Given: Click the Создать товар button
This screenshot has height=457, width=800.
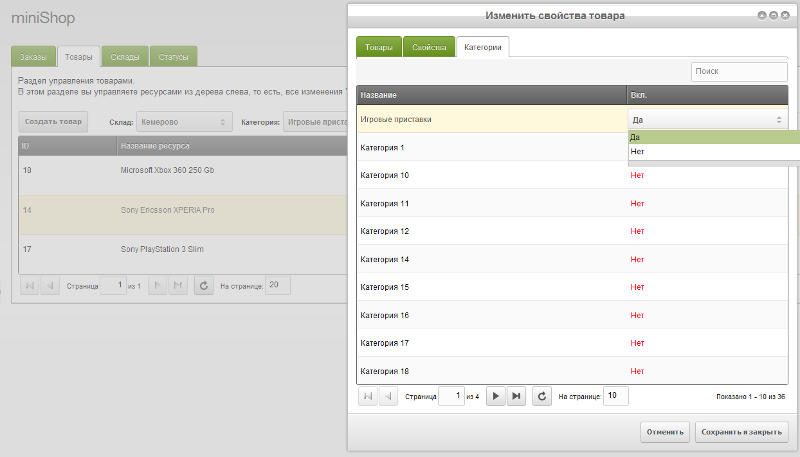Looking at the screenshot, I should click(x=53, y=122).
